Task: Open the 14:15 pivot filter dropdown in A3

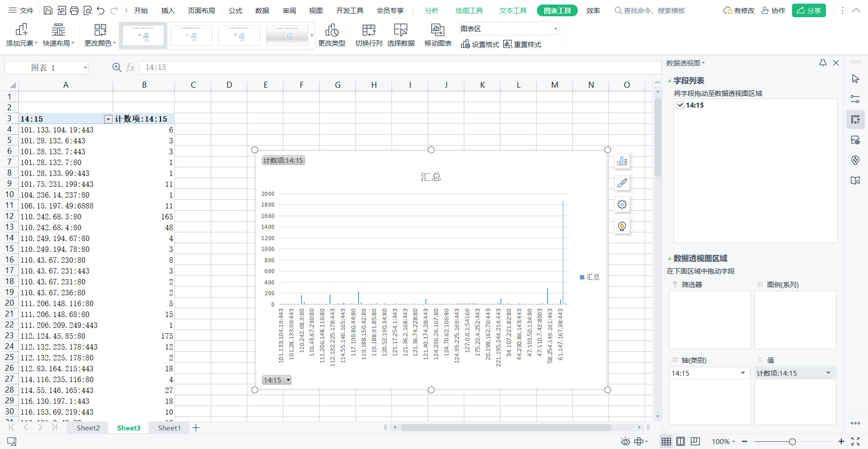Action: click(108, 119)
